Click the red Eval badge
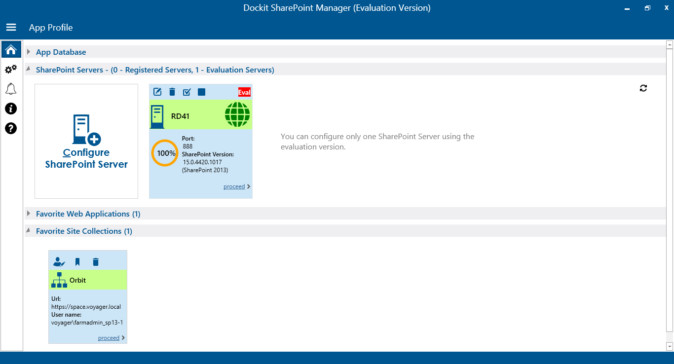 point(244,92)
